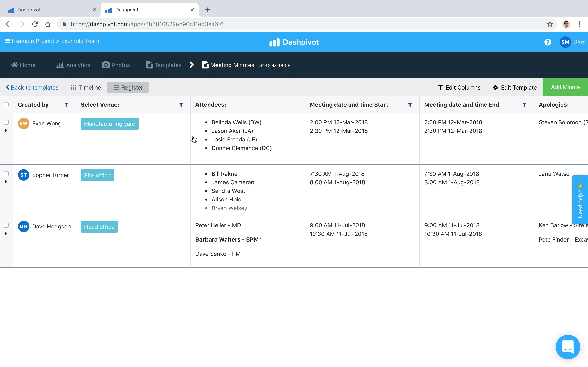Filter Meeting date and time End
Viewport: 588px width, 367px height.
(524, 105)
